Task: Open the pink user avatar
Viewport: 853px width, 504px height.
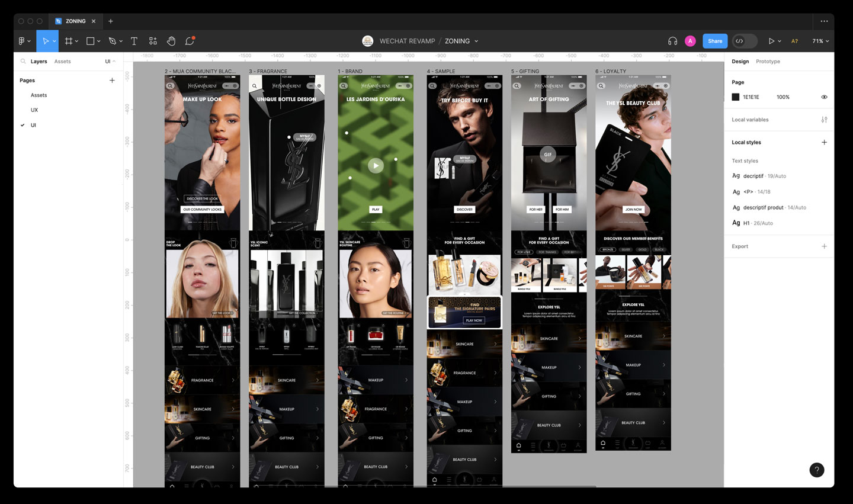Action: pos(690,41)
